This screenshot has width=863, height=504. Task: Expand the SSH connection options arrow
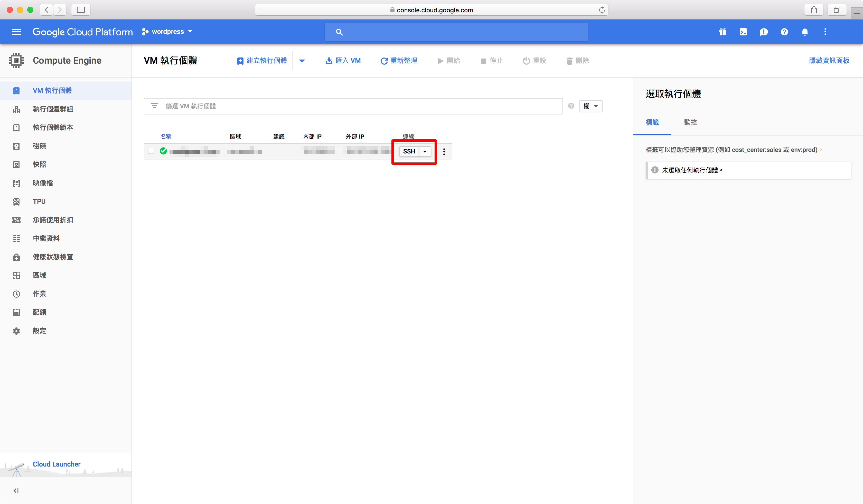[x=425, y=152]
